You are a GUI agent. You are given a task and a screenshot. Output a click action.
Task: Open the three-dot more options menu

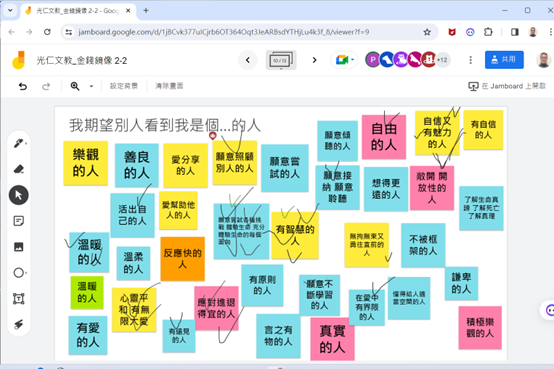point(470,60)
